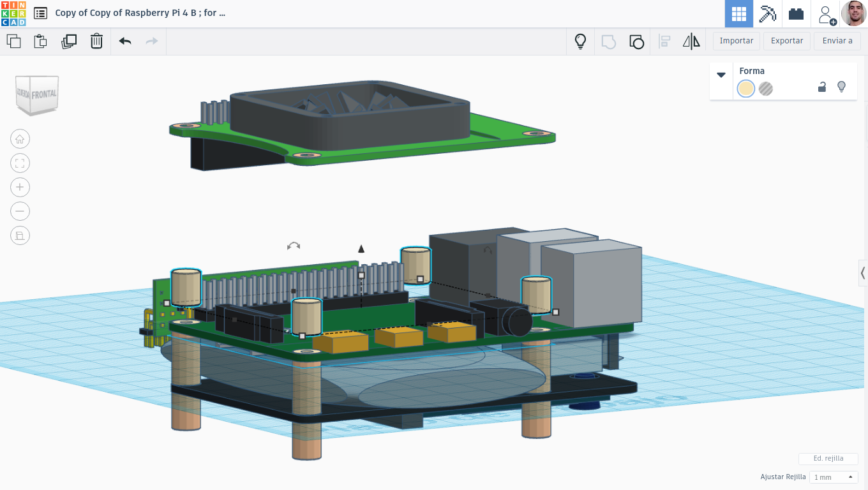The width and height of the screenshot is (868, 490).
Task: Switch to the Bricks view tab
Action: point(796,13)
